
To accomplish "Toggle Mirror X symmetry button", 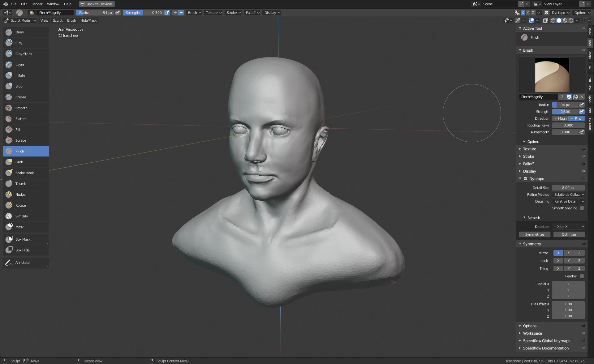I will tap(558, 253).
